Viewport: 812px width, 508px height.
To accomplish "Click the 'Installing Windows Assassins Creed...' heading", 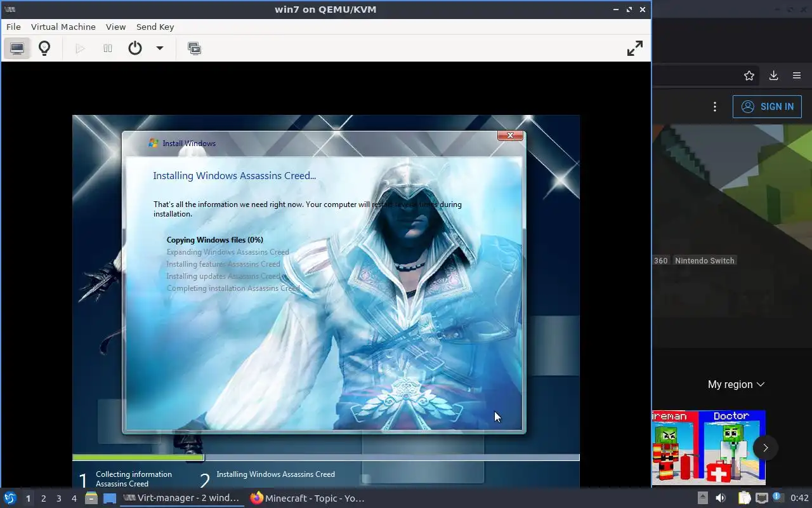I will click(234, 176).
